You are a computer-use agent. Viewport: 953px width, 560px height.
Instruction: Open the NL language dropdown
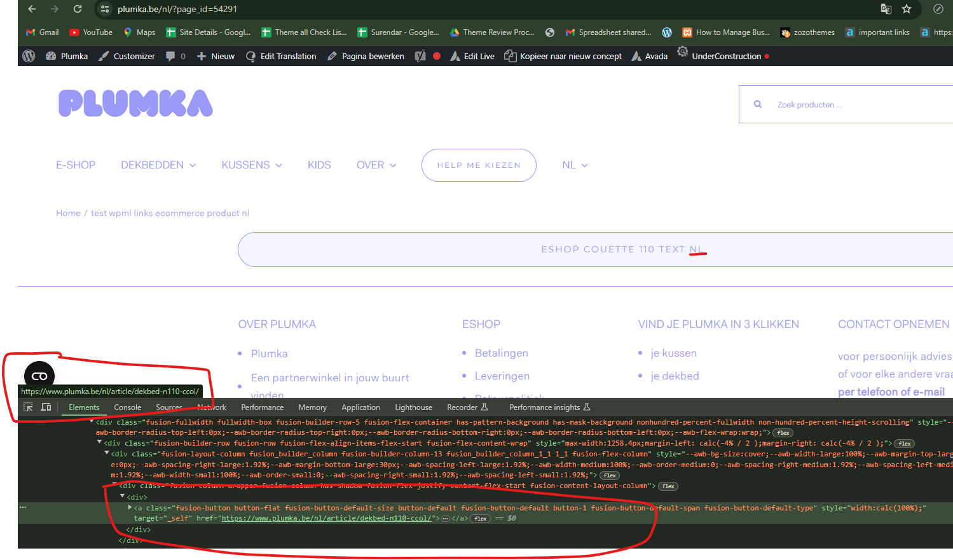[x=575, y=165]
